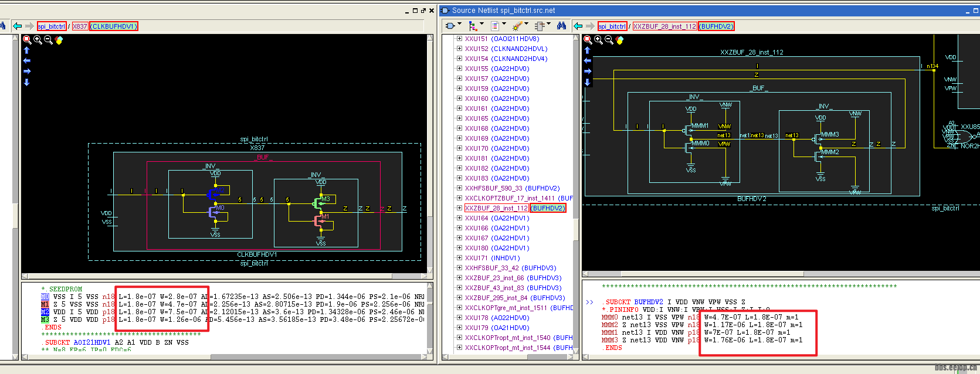Click zoom-in magnifier in right schematic view
The height and width of the screenshot is (374, 980).
pos(598,40)
